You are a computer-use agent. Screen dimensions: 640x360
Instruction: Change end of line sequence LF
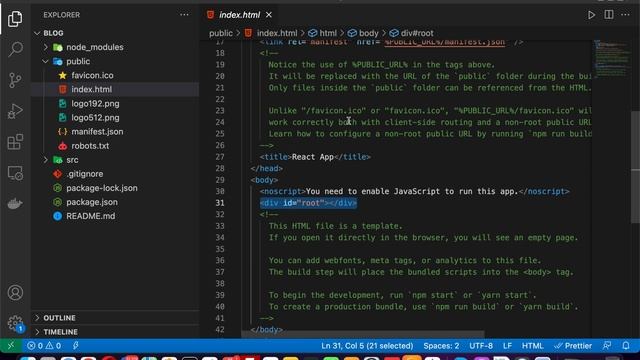pos(507,346)
